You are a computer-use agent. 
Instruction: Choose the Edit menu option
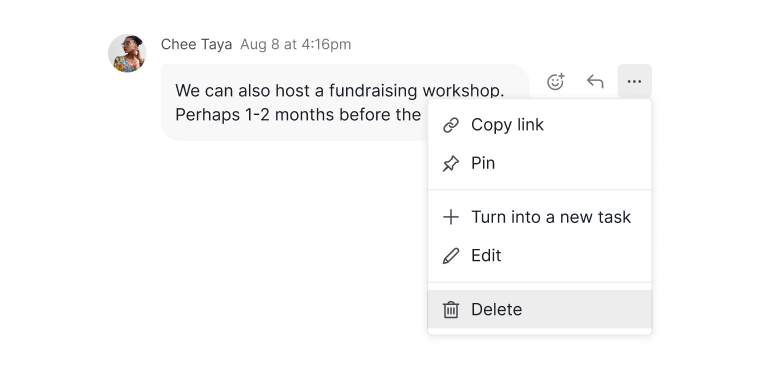(539, 256)
